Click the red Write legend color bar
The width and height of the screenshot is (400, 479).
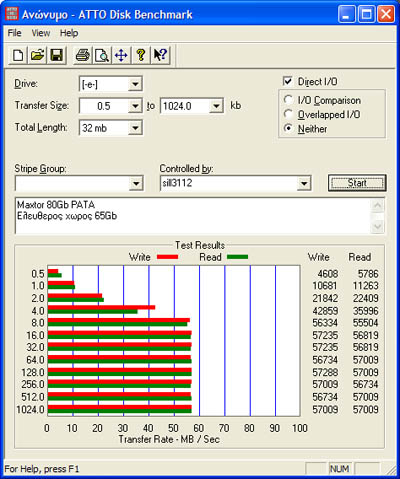tap(167, 257)
